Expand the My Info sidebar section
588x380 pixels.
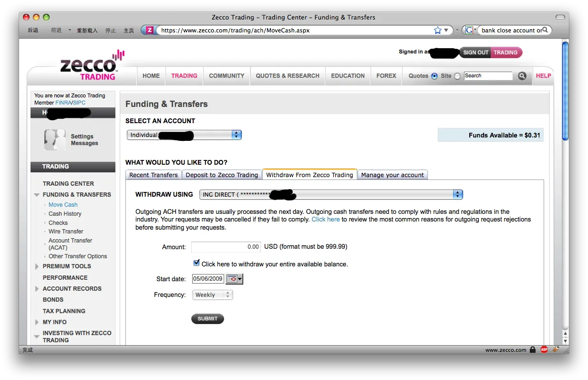[37, 322]
